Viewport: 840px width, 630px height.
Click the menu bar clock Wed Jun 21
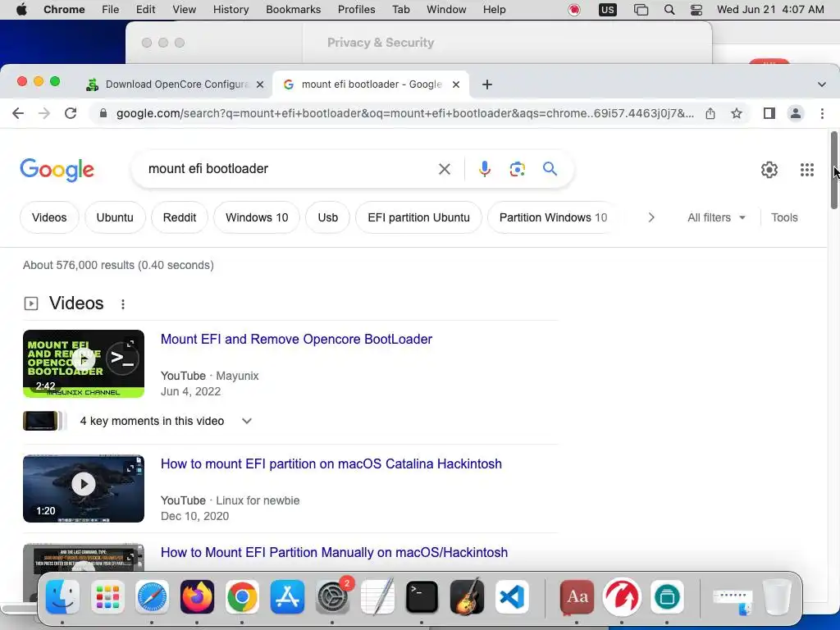pos(770,10)
